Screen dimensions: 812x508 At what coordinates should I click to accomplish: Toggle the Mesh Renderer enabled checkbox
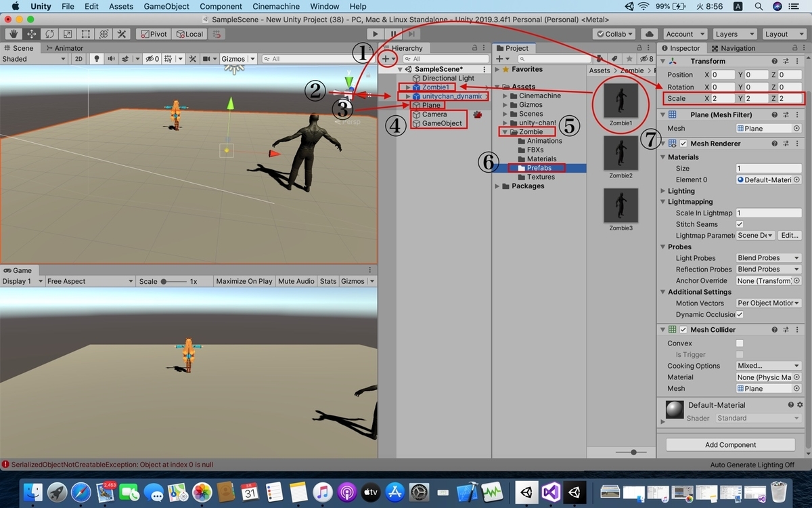(x=684, y=144)
